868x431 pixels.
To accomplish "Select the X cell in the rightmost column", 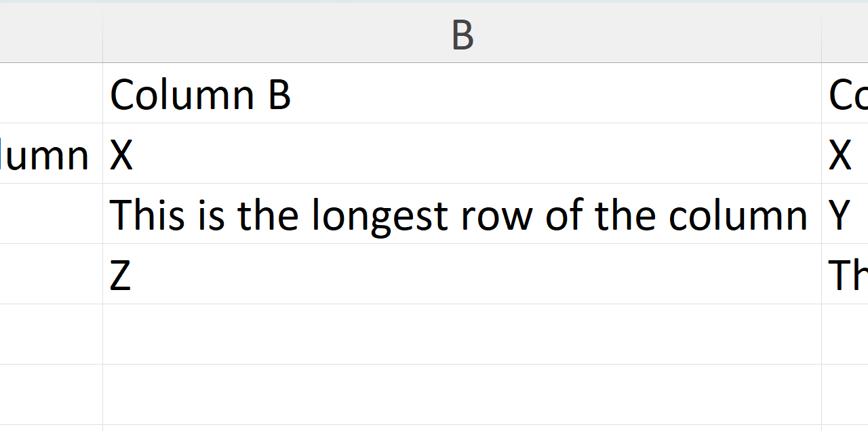I will (x=845, y=154).
